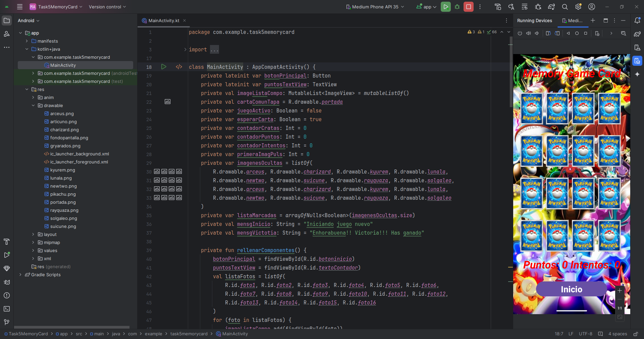
Task: Expand the Gradle Scripts node
Action: 20,275
